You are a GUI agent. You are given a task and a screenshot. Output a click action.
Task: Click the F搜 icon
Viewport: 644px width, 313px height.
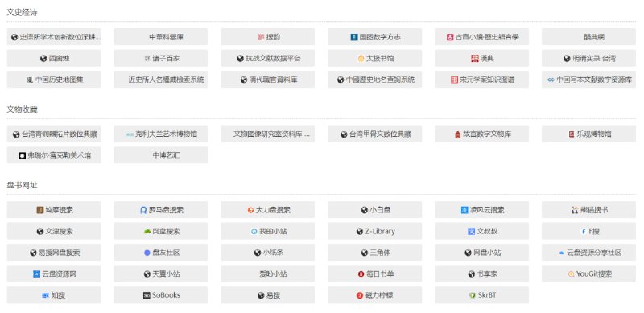pyautogui.click(x=583, y=232)
